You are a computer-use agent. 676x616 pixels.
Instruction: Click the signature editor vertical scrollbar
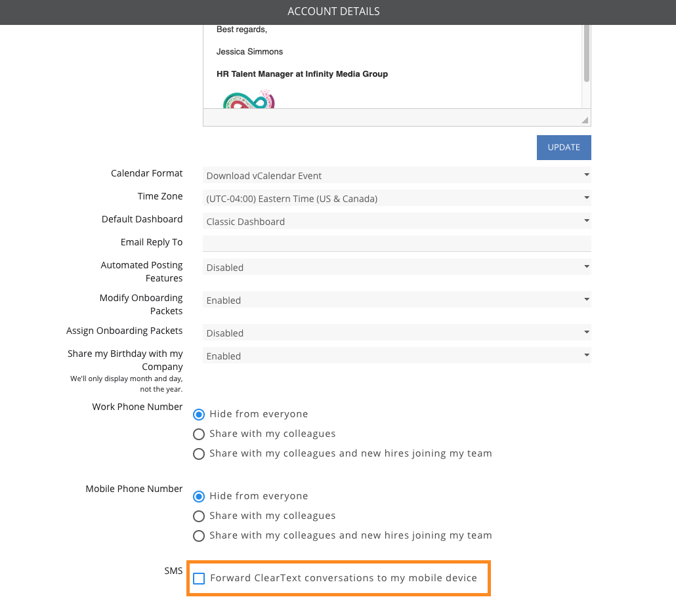pyautogui.click(x=586, y=53)
